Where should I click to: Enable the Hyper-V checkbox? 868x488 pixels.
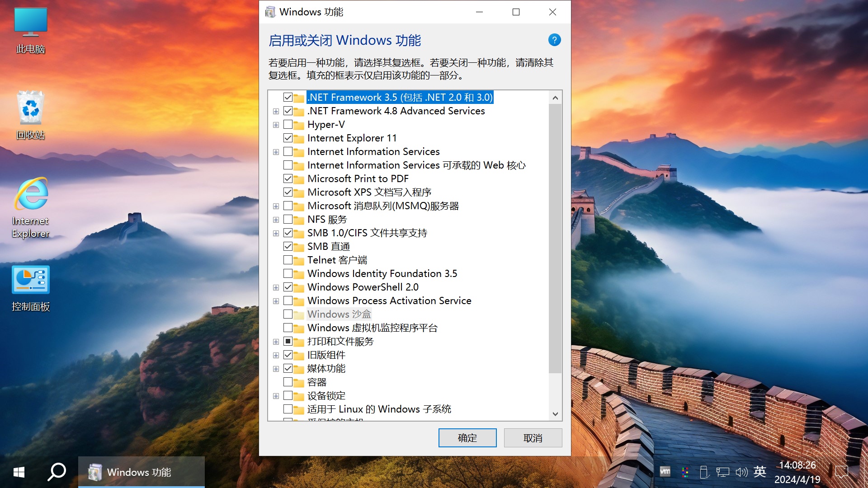pyautogui.click(x=288, y=124)
